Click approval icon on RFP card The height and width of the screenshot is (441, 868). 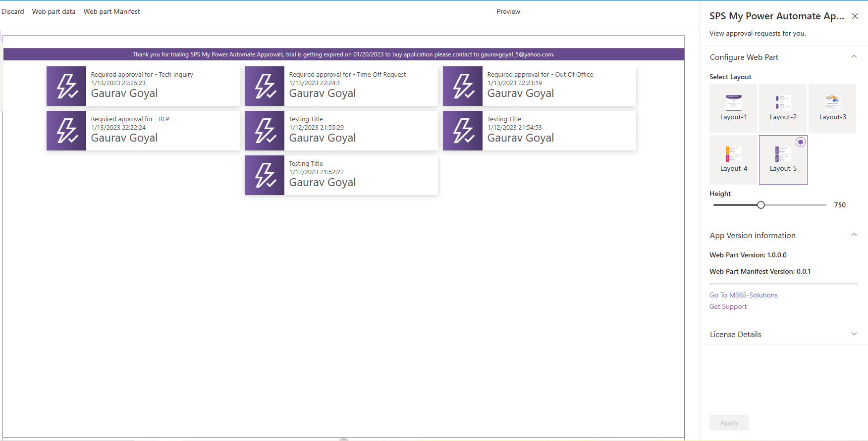point(66,131)
